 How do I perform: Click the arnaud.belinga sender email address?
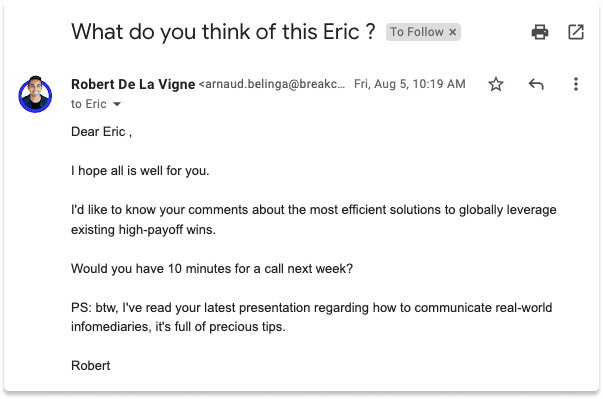click(x=272, y=84)
